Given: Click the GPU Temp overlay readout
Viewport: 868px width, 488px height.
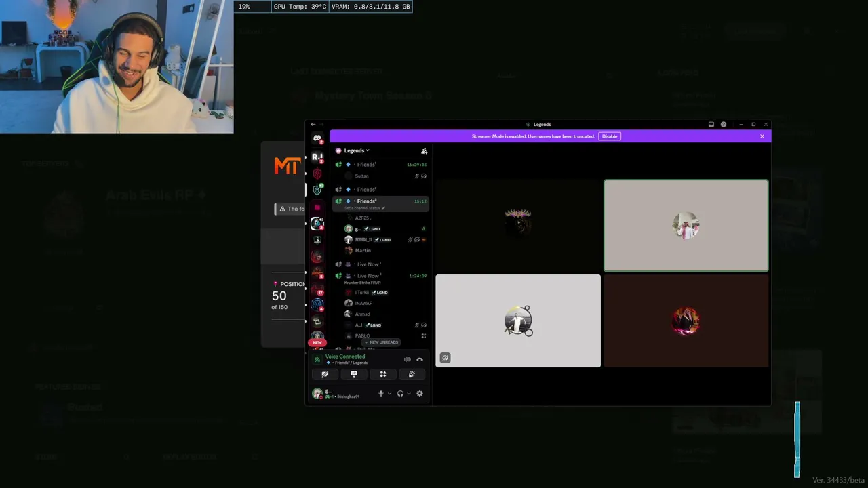Looking at the screenshot, I should click(x=300, y=7).
